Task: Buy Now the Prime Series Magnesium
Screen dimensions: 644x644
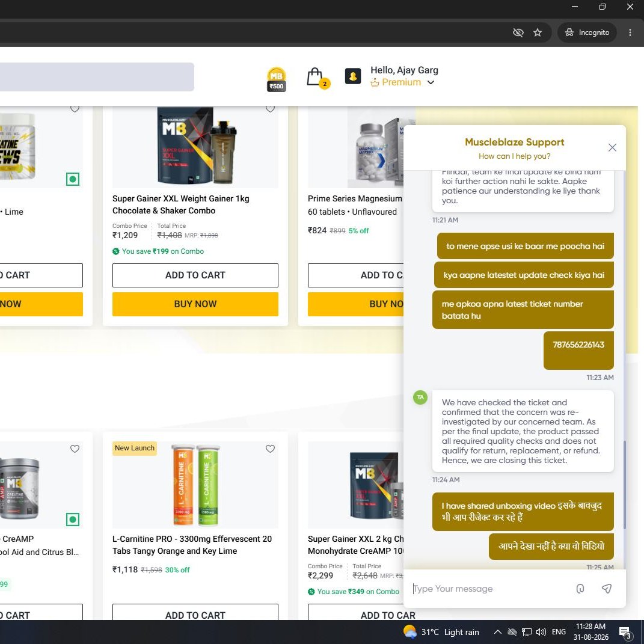Action: (356, 304)
